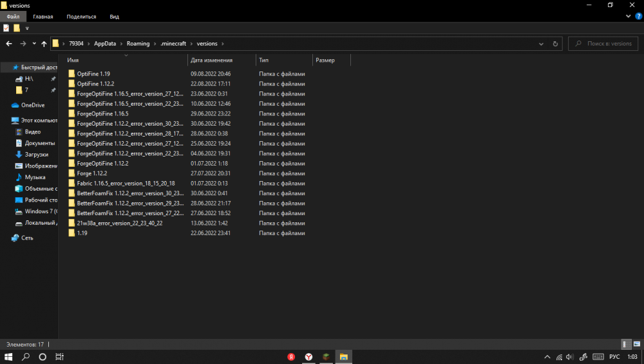Open Объемные объекты in the sidebar
Viewport: 644px width, 364px height.
click(36, 189)
